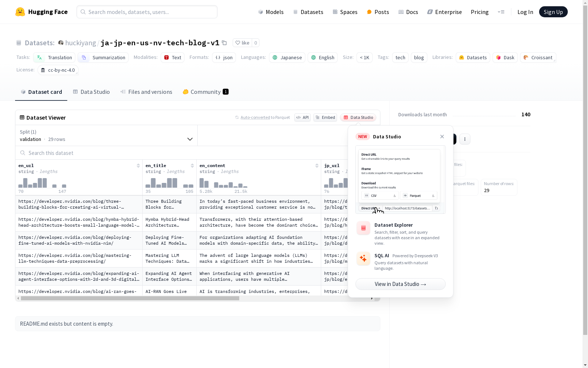588x368 pixels.
Task: Select the json format tag
Action: (x=224, y=57)
